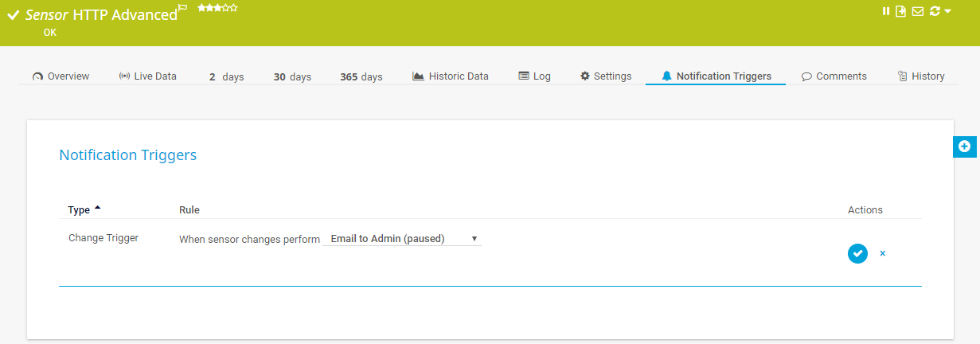Click the HTTP Advanced sensor name
The width and height of the screenshot is (980, 344).
pyautogui.click(x=124, y=14)
